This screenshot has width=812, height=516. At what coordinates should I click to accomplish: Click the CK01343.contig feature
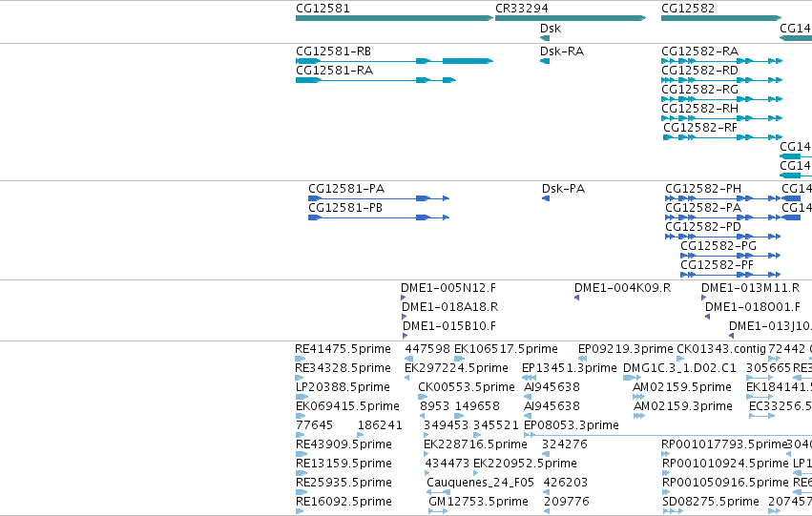click(680, 359)
